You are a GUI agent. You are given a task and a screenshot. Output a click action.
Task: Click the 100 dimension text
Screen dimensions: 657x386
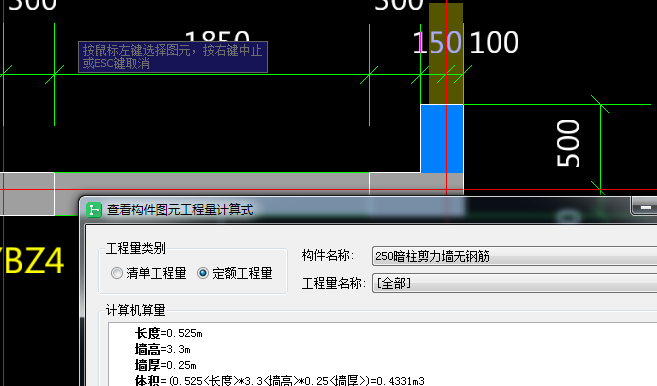point(494,42)
